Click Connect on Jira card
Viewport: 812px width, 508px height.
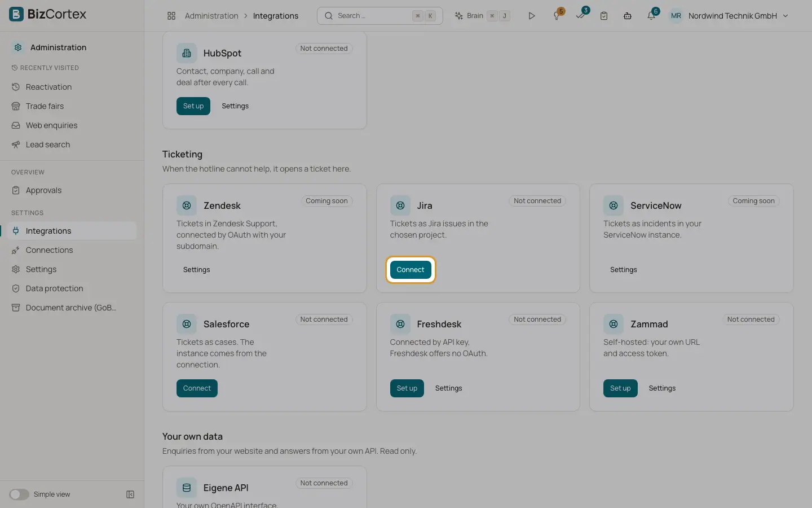point(411,270)
